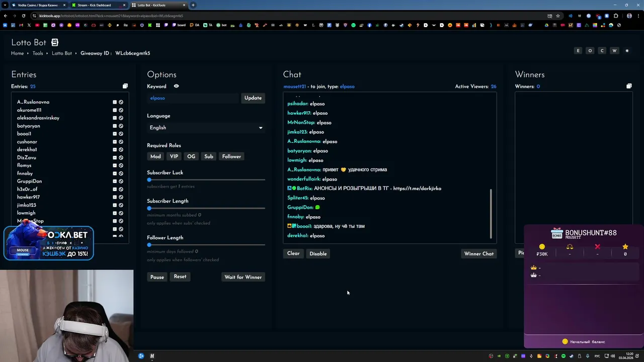Toggle the O panel button

tap(590, 51)
